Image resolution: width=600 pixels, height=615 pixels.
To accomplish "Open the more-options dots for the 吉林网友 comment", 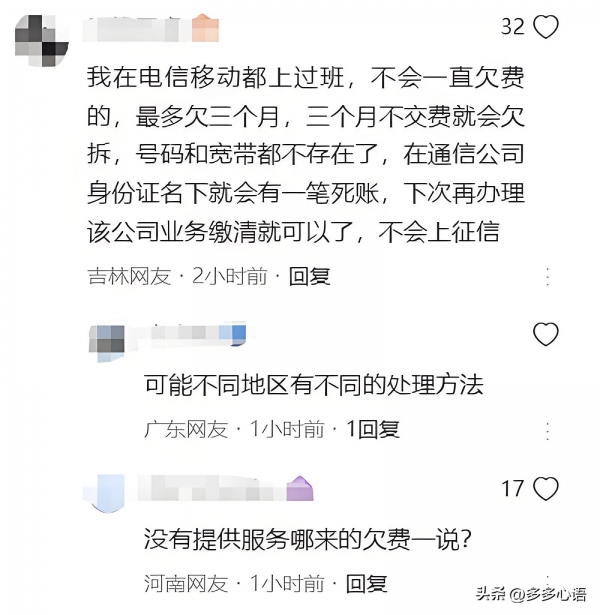I will tap(547, 277).
